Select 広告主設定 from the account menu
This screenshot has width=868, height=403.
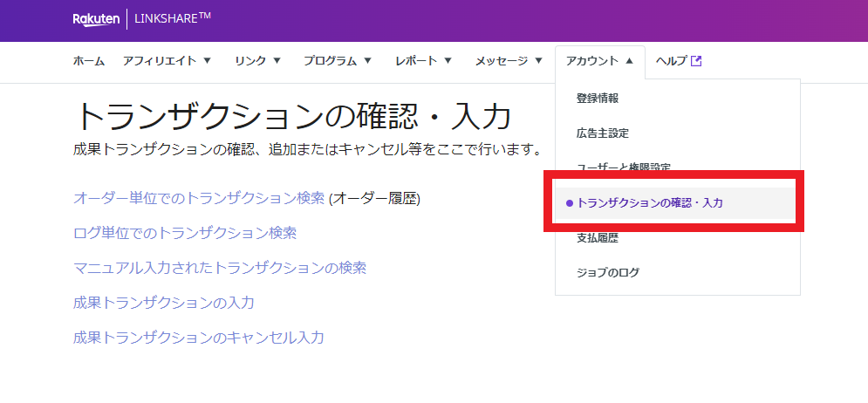(602, 133)
